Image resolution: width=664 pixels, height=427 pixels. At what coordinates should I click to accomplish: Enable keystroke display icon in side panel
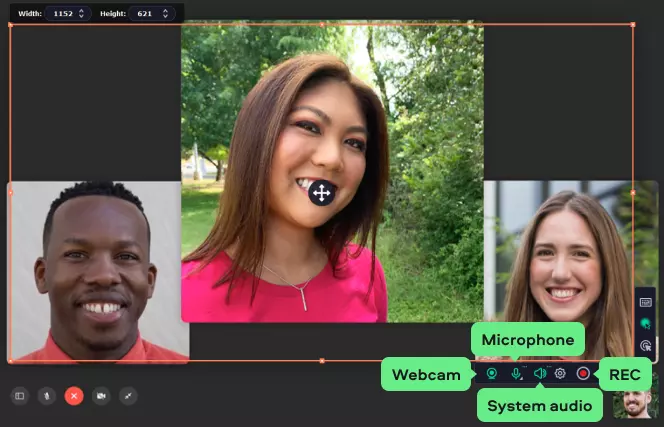pos(645,302)
